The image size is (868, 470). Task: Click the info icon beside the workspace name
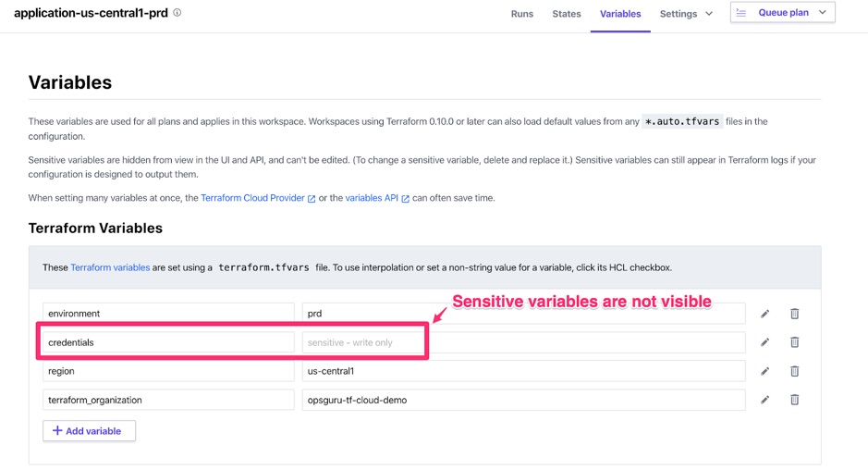[x=177, y=13]
